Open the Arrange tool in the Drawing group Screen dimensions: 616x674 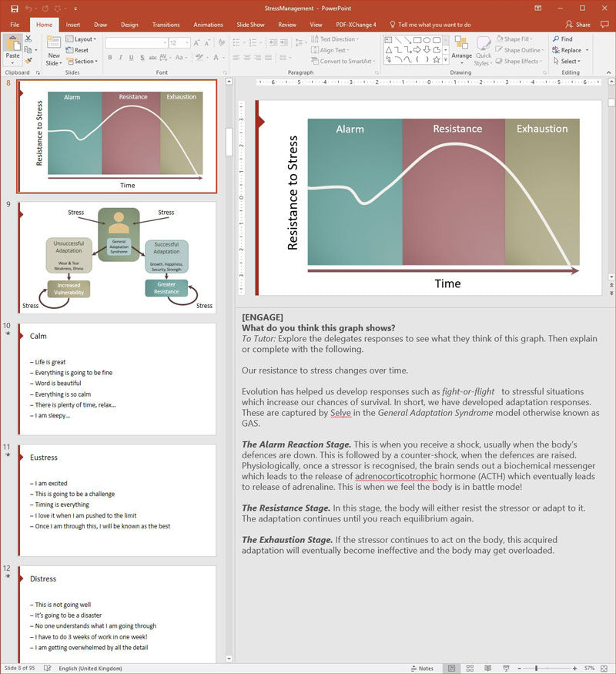point(461,48)
